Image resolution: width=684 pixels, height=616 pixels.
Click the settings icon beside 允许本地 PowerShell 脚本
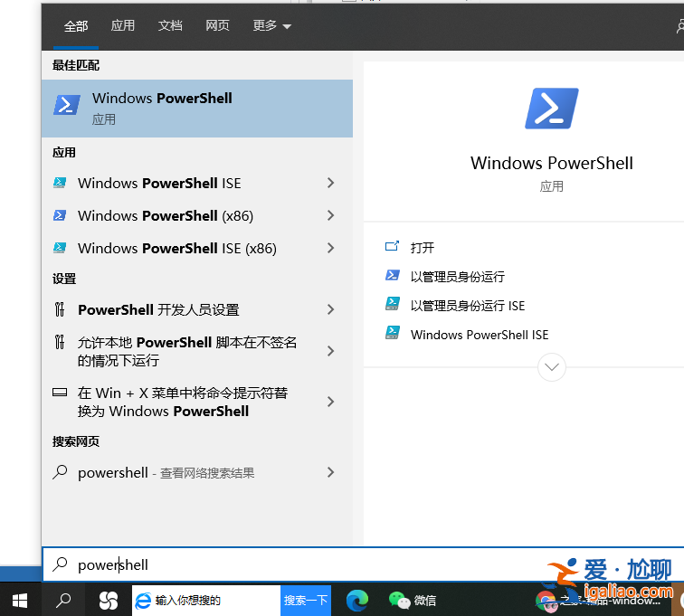coord(60,342)
